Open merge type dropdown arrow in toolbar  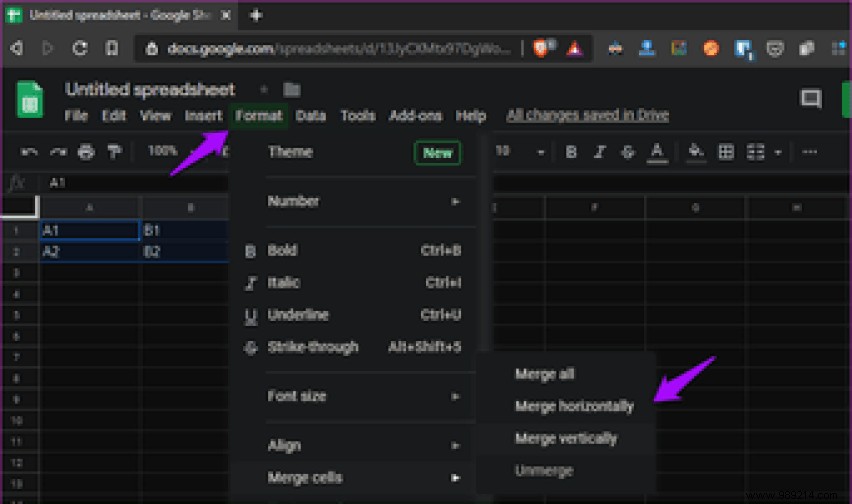point(778,153)
